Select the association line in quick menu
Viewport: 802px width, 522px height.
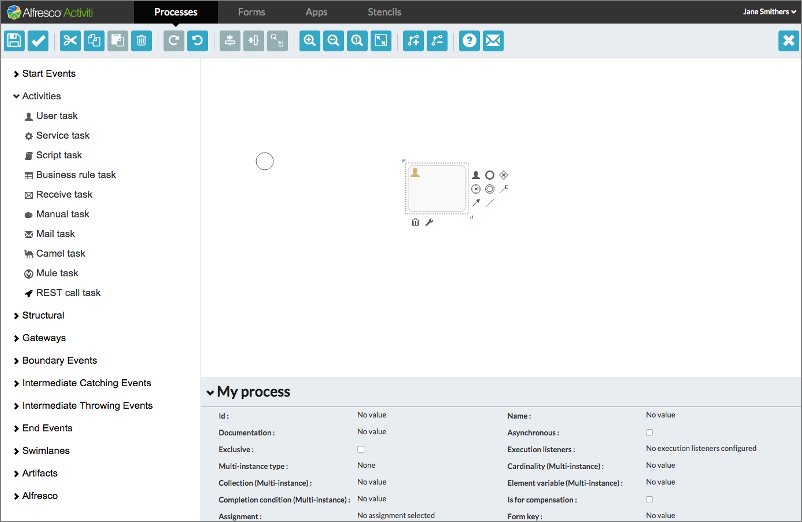point(489,203)
